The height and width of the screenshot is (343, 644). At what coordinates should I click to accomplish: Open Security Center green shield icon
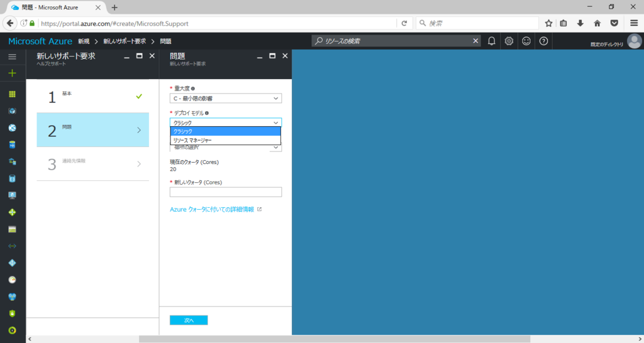pos(13,313)
